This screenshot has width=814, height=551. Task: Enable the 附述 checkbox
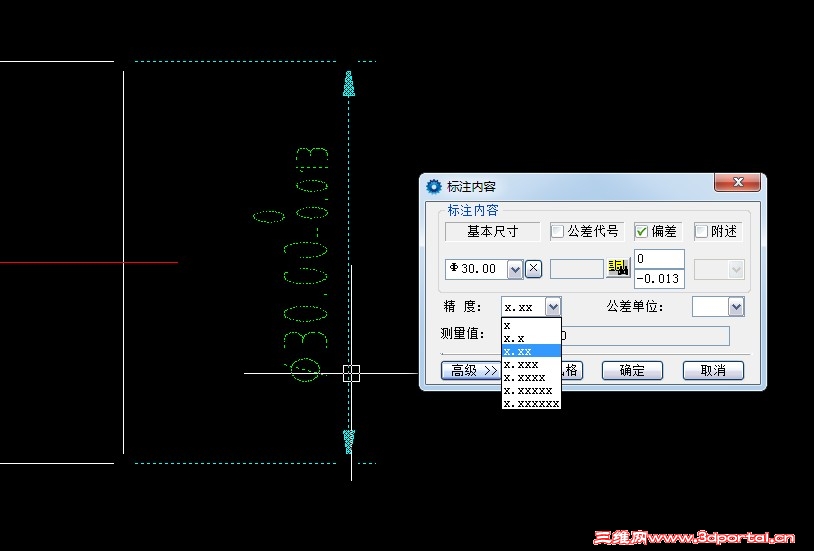(701, 231)
